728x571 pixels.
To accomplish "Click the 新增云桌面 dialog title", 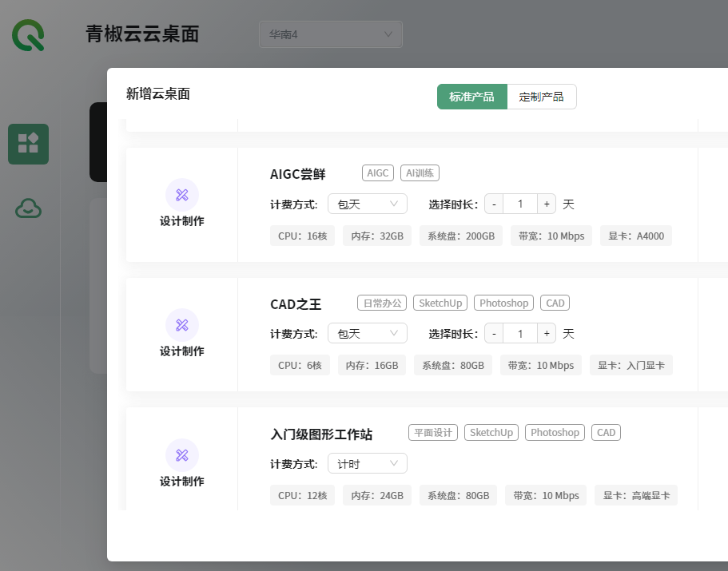I will click(x=158, y=94).
